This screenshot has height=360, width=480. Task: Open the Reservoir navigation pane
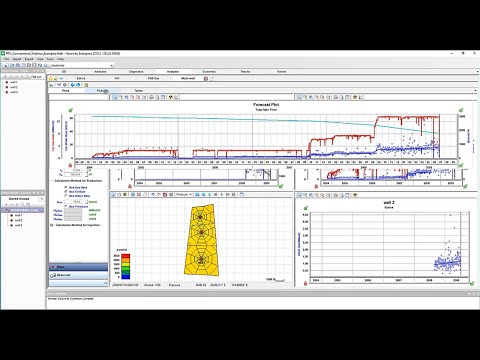coord(78,275)
